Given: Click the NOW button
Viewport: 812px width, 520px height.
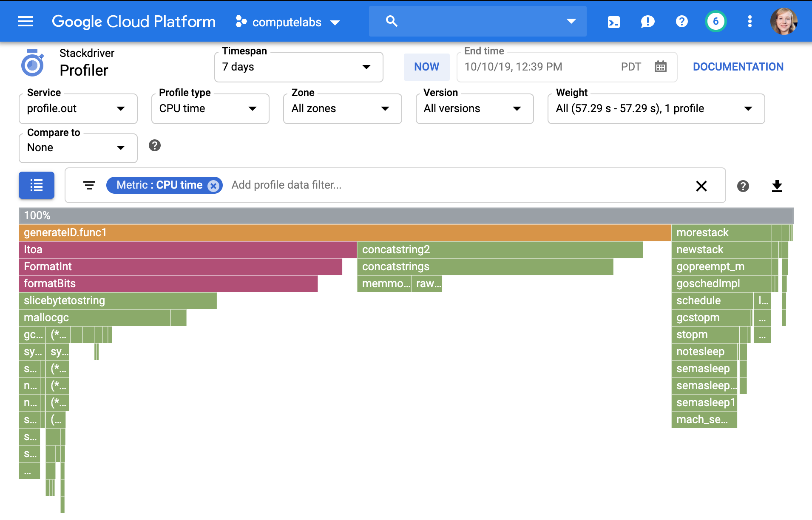Looking at the screenshot, I should pos(426,67).
